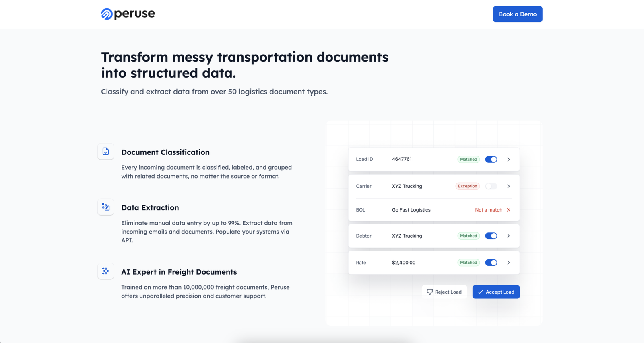Click XYZ Trucking in the Carrier row

tap(407, 186)
